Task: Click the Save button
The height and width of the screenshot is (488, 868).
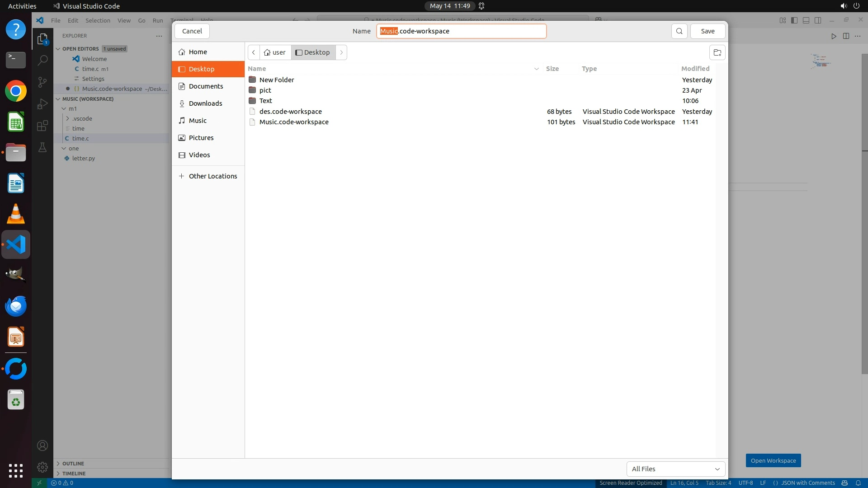Action: 708,31
